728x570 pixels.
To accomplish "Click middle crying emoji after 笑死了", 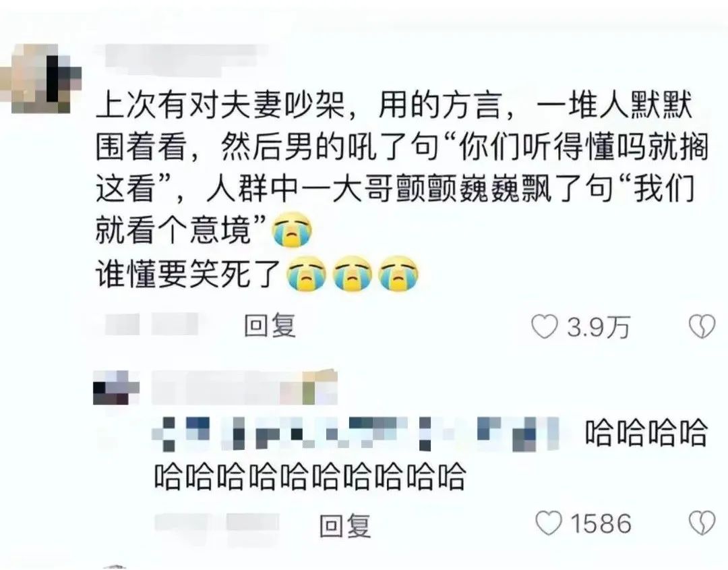I will pyautogui.click(x=353, y=273).
